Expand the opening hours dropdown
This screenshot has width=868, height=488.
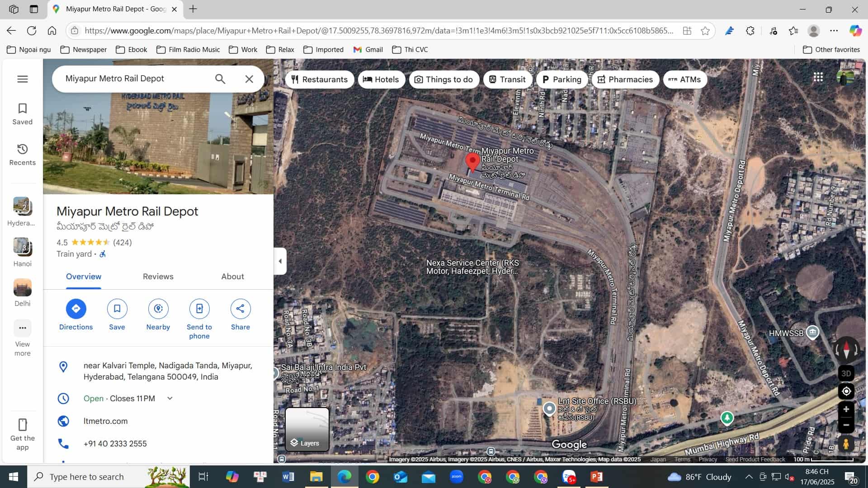coord(170,399)
